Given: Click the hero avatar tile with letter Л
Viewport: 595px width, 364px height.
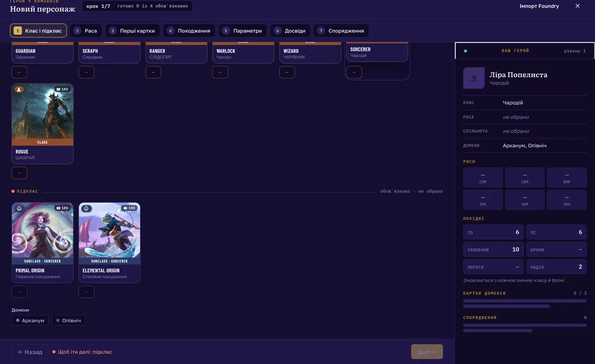Looking at the screenshot, I should click(x=474, y=78).
